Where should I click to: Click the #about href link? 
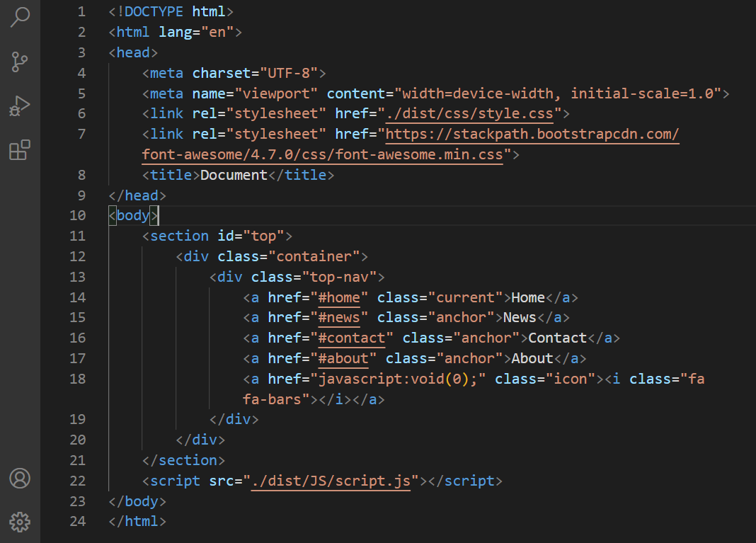tap(345, 358)
